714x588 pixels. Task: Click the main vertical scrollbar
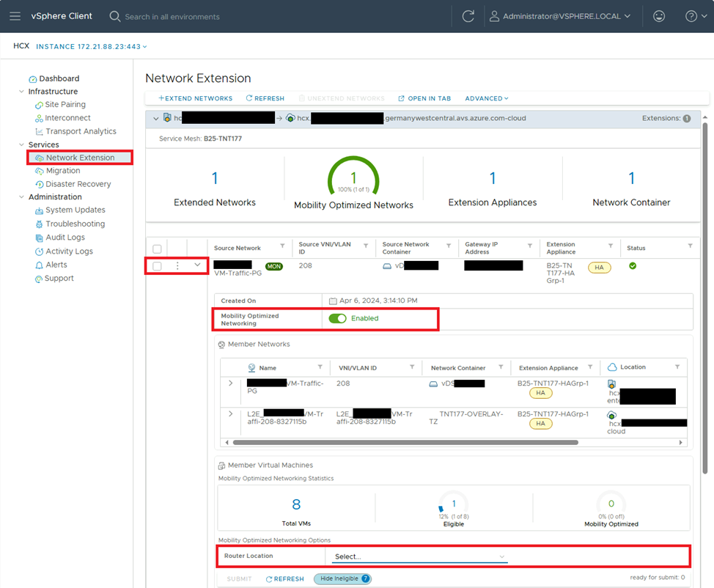[705, 298]
